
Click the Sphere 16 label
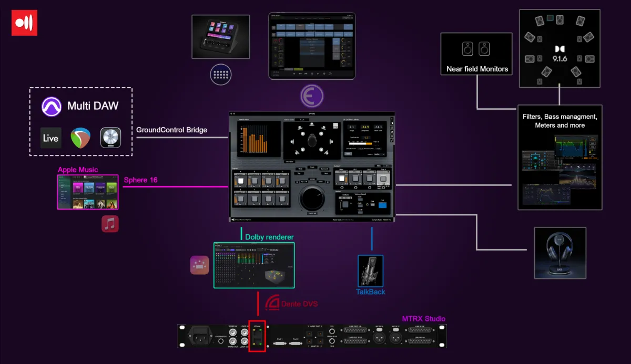[x=140, y=180]
